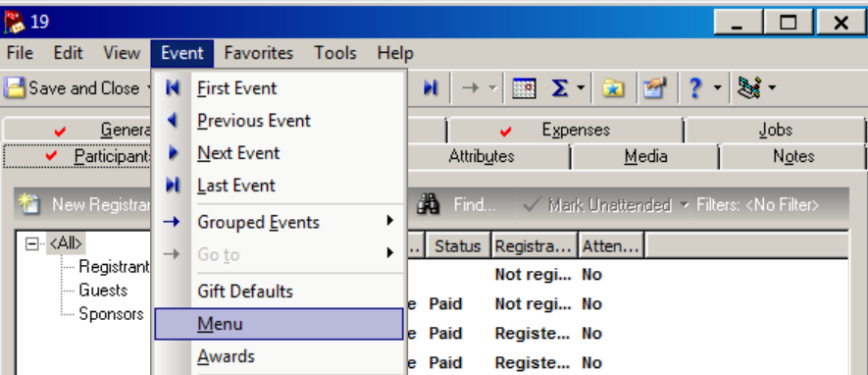Collapse the <All> tree node
The image size is (868, 375).
click(x=32, y=243)
